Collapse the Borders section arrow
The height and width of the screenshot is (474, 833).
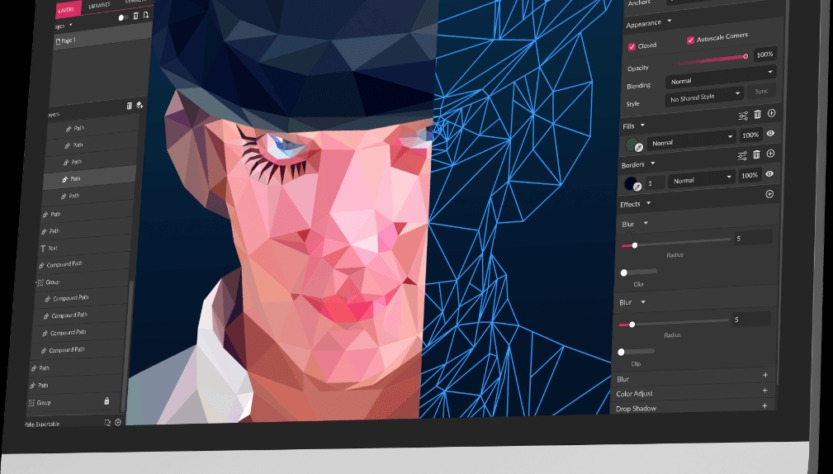click(653, 164)
